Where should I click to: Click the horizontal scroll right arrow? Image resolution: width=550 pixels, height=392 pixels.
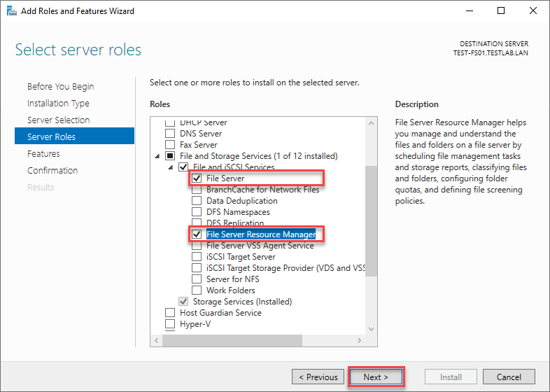pos(359,340)
